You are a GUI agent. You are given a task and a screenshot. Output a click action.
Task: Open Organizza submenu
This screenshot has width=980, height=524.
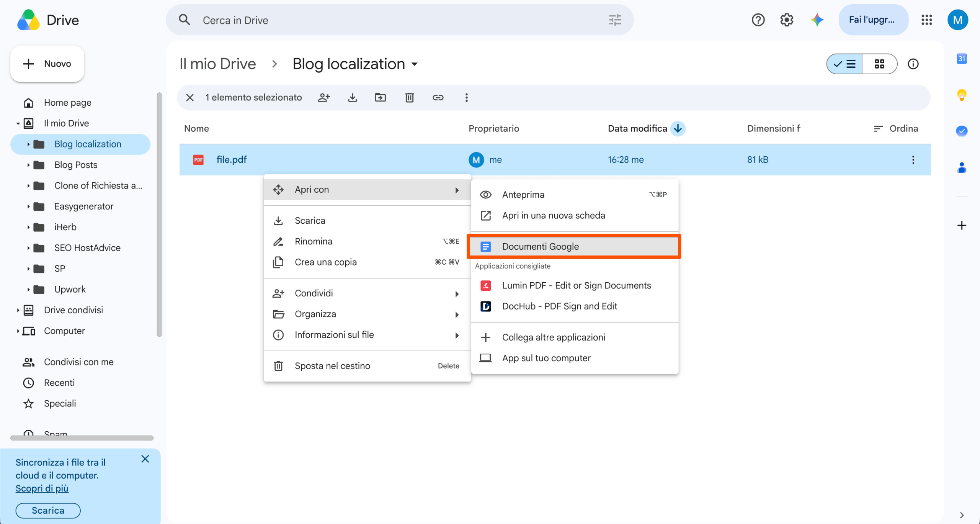(x=367, y=314)
